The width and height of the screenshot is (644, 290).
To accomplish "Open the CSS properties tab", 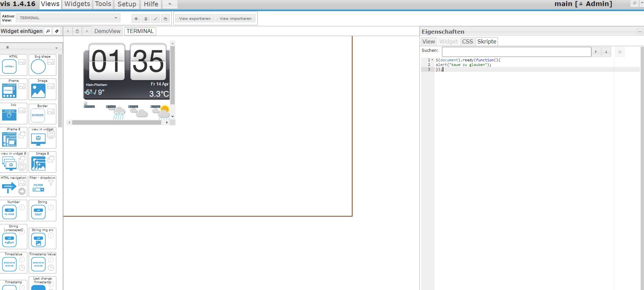I will point(468,41).
